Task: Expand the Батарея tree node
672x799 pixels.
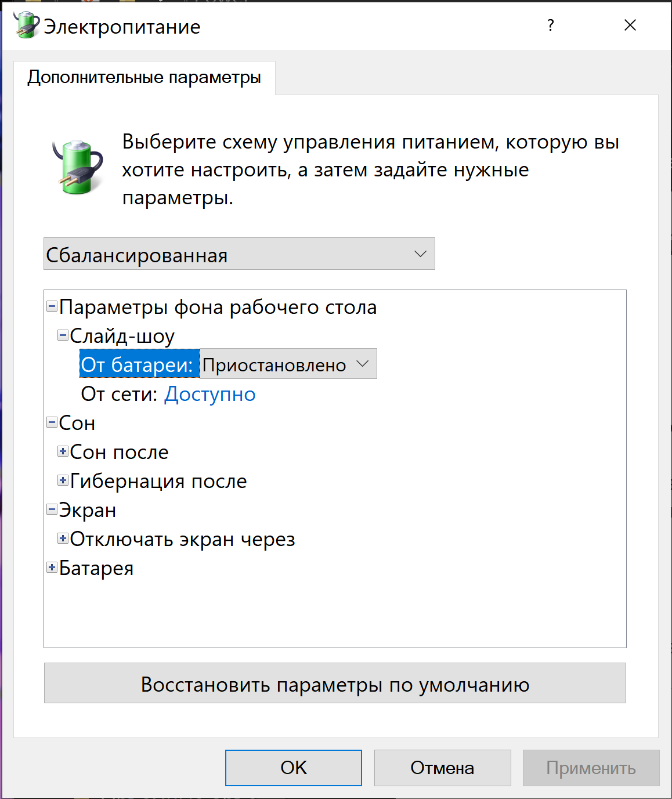Action: 52,567
